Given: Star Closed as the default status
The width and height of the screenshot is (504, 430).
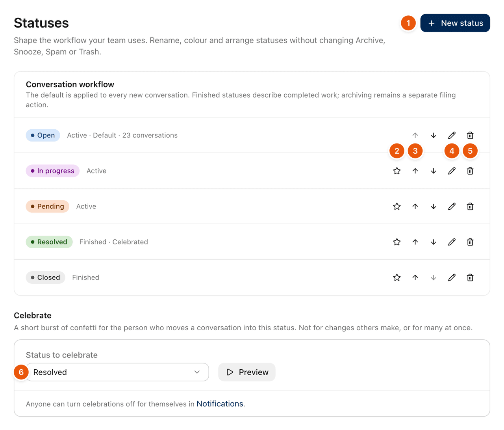Looking at the screenshot, I should (397, 277).
